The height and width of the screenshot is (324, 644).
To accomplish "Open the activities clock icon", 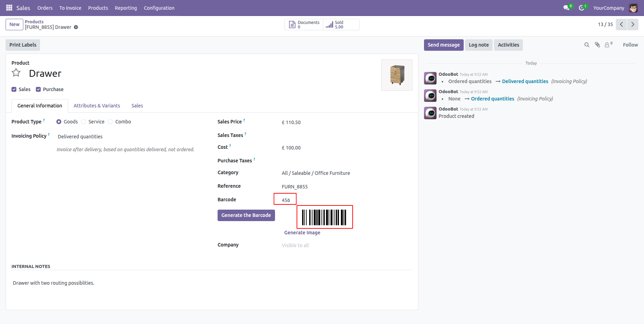I will [581, 8].
